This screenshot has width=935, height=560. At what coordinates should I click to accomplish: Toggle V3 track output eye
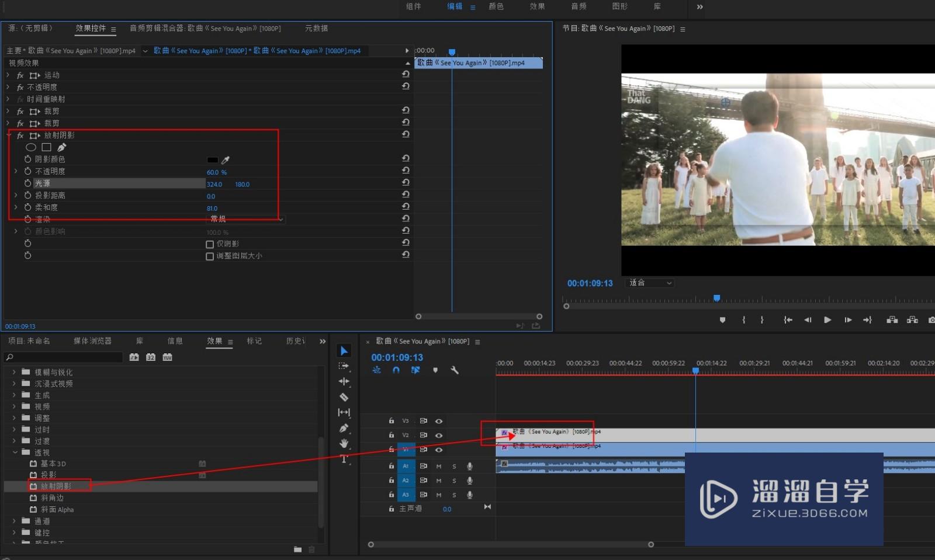tap(439, 421)
